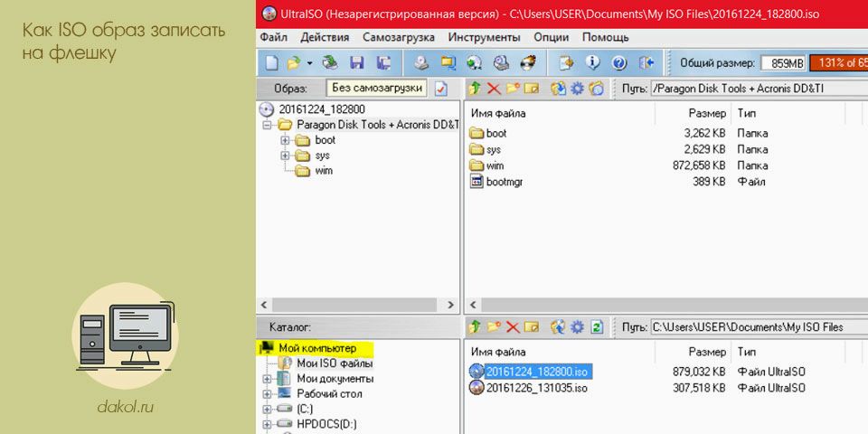Click the 859MB total size field
The height and width of the screenshot is (434, 868).
(x=783, y=63)
